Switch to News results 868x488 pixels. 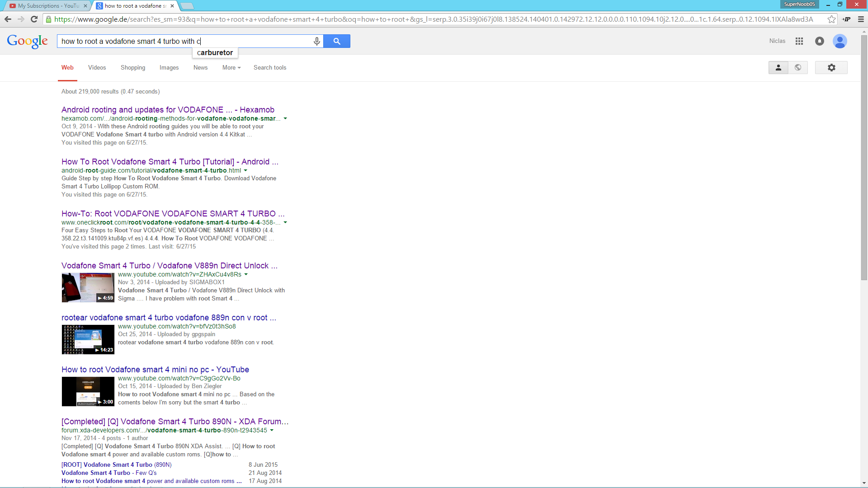201,67
